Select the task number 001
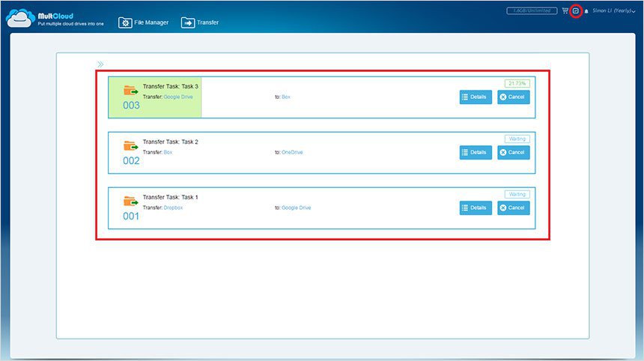This screenshot has height=361, width=644. pyautogui.click(x=131, y=216)
